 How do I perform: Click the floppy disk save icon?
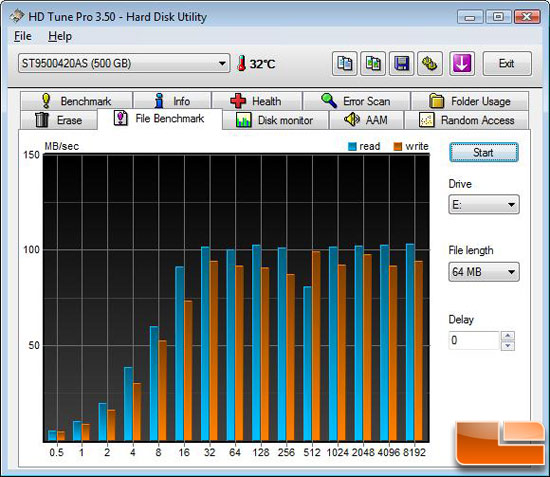coord(401,64)
